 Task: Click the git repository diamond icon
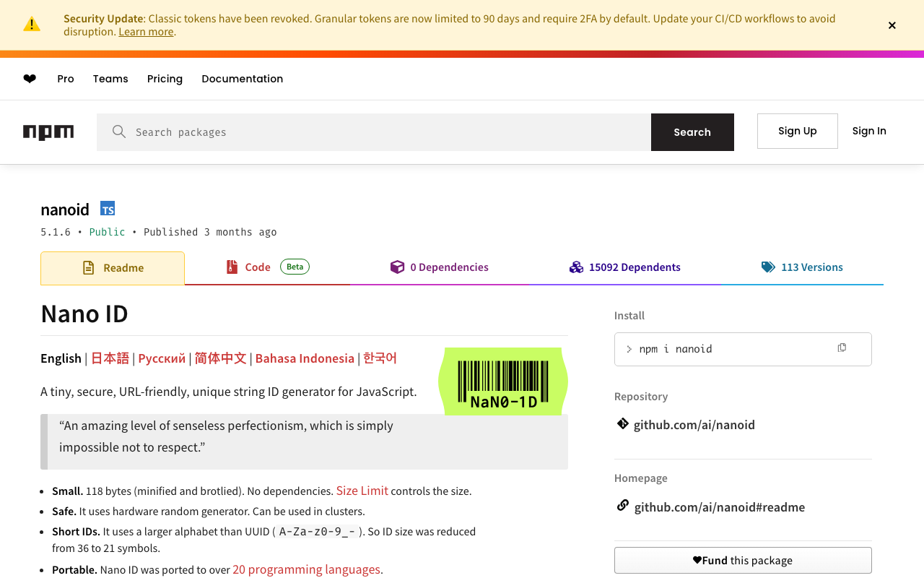tap(622, 423)
